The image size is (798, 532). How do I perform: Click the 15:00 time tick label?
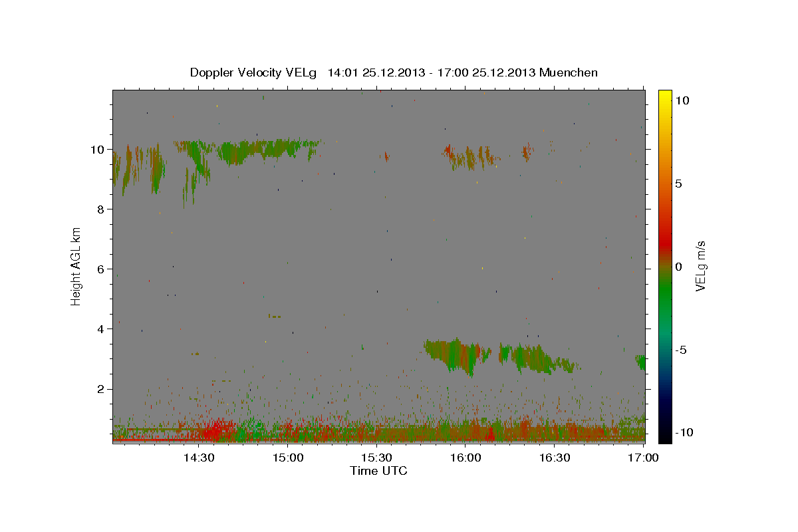288,458
